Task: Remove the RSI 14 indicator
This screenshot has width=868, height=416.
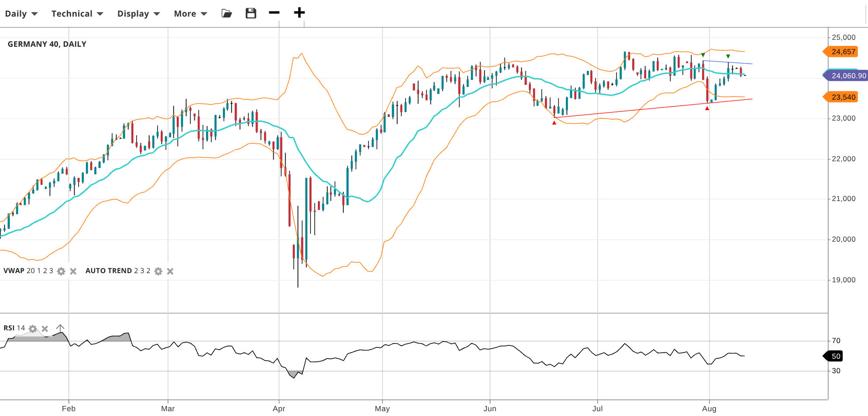Action: coord(45,329)
